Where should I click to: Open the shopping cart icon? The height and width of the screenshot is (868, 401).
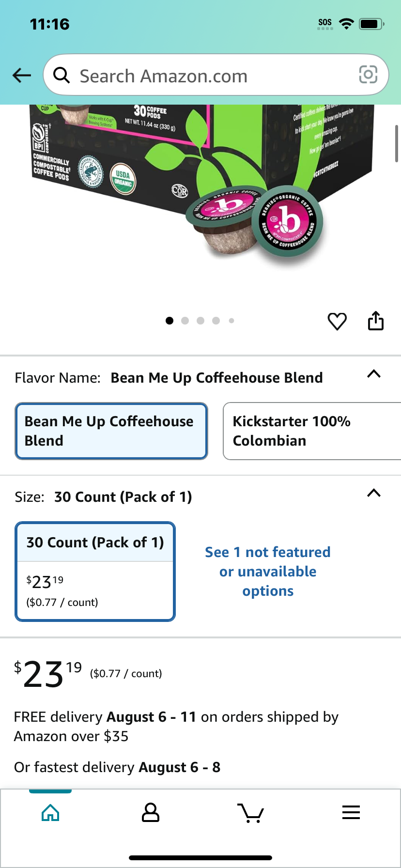[x=251, y=813]
